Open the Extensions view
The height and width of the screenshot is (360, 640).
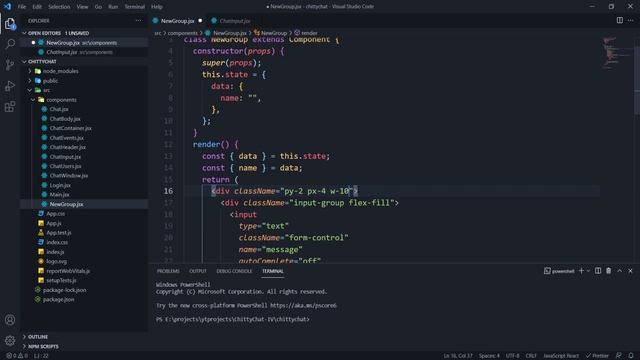click(x=10, y=107)
